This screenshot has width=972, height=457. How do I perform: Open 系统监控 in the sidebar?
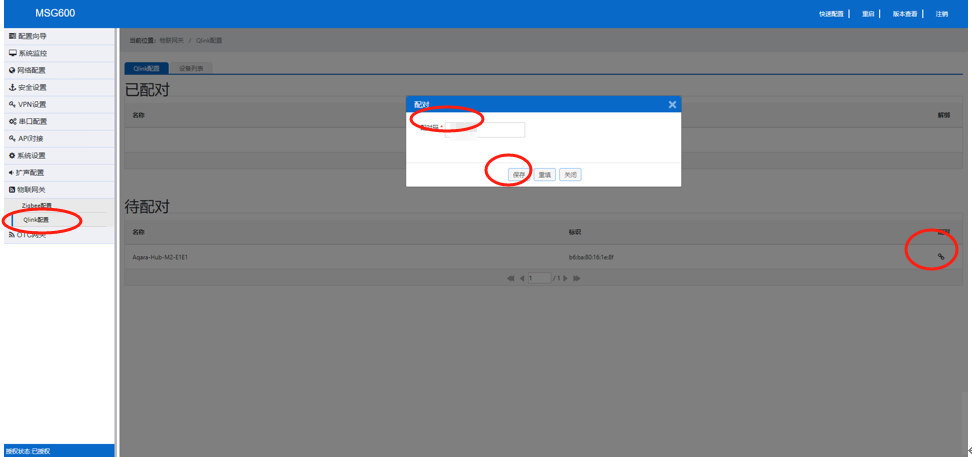(33, 53)
